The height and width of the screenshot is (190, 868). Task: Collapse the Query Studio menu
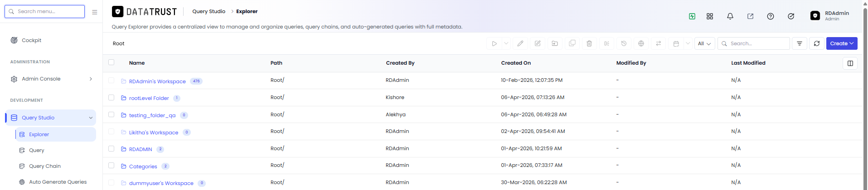click(x=51, y=118)
